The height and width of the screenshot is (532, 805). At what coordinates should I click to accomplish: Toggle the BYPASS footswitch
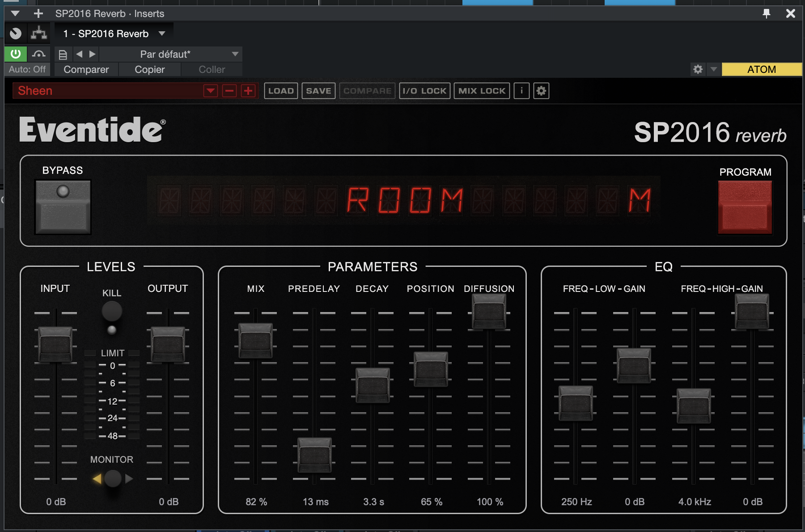click(63, 207)
